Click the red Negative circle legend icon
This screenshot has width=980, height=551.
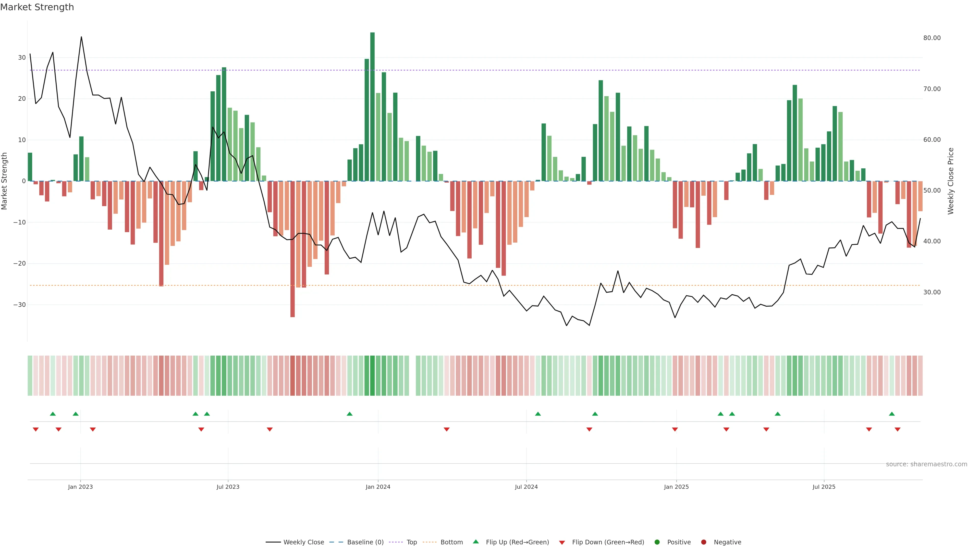tap(703, 542)
